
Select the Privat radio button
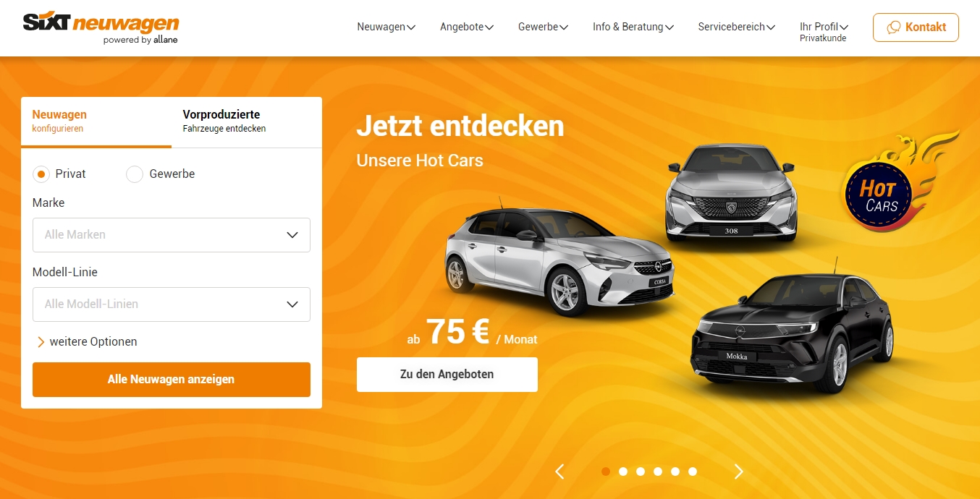41,174
